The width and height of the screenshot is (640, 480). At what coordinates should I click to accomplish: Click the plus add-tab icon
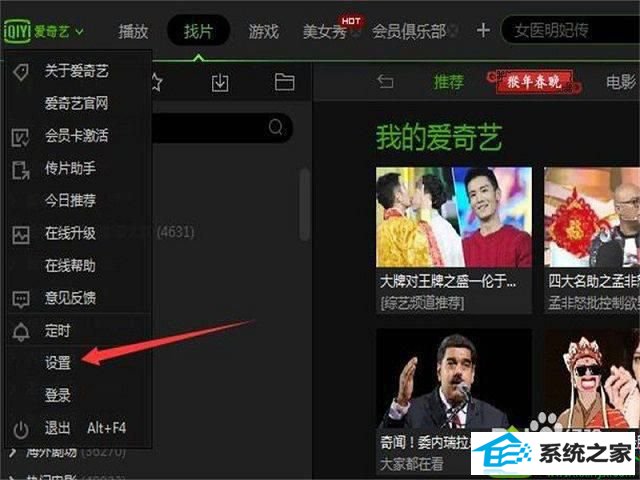pos(483,30)
